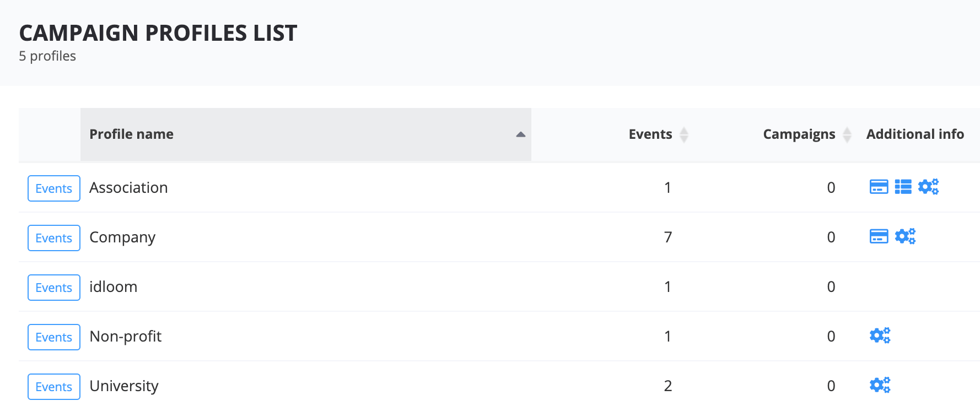This screenshot has height=406, width=980.
Task: Click the gears settings icon for Association
Action: click(x=928, y=187)
